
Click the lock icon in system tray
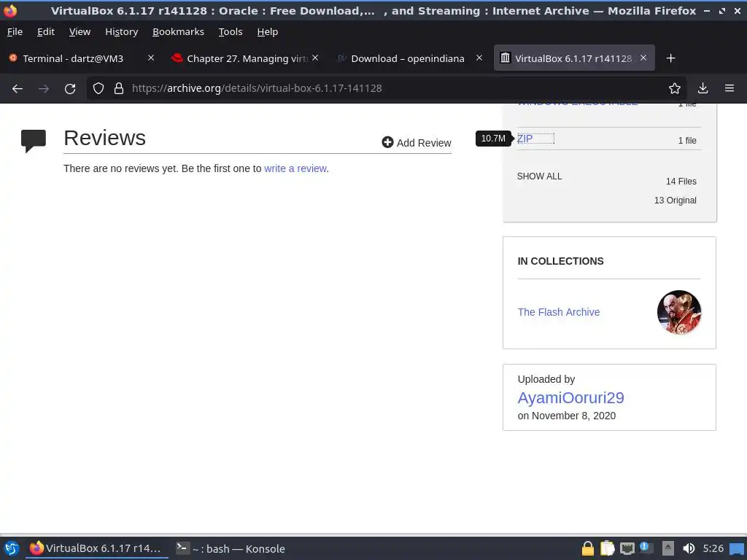(x=588, y=548)
